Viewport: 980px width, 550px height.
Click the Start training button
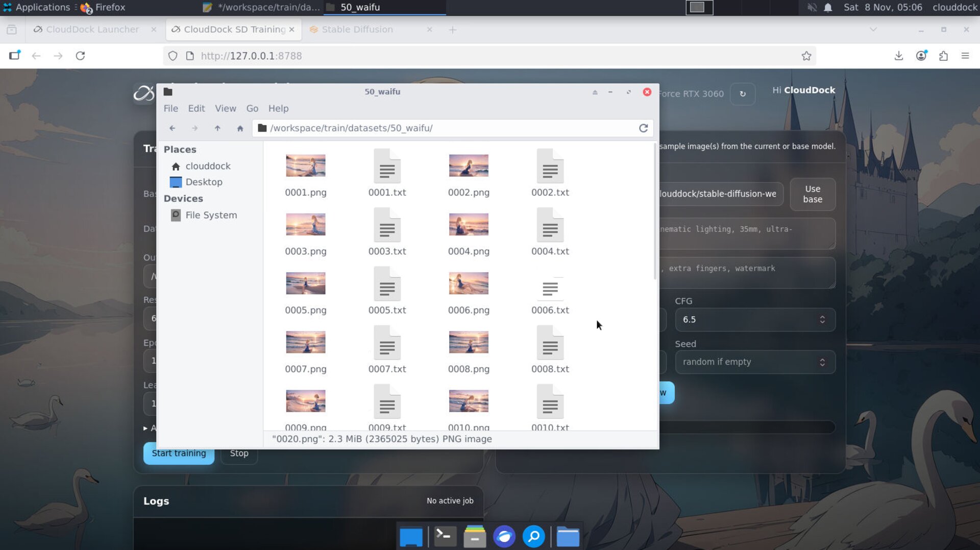coord(179,453)
